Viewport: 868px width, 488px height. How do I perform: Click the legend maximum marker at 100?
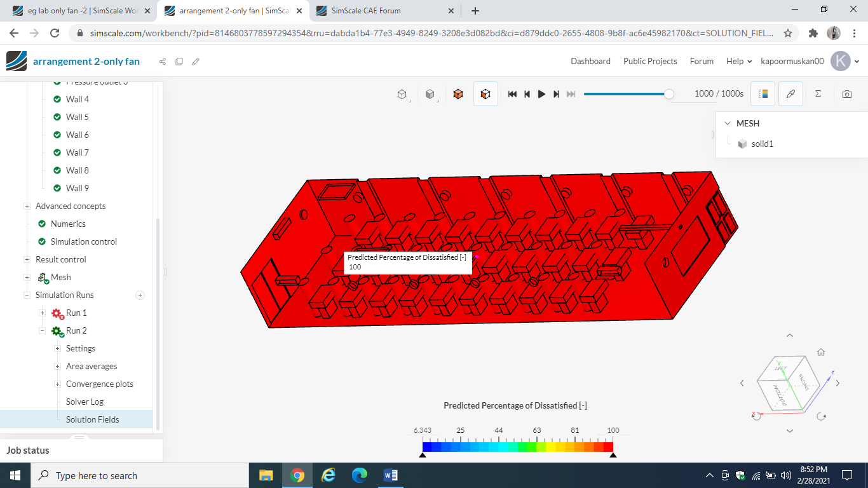point(613,454)
